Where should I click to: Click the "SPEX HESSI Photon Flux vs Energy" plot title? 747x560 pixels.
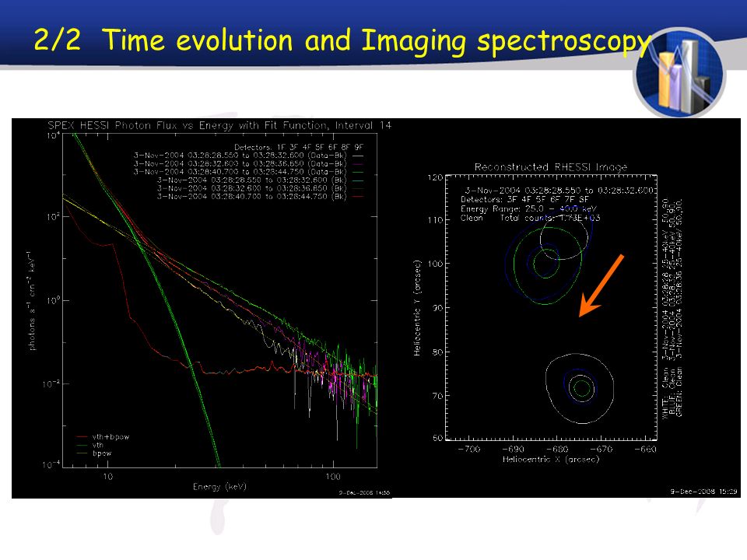[219, 125]
